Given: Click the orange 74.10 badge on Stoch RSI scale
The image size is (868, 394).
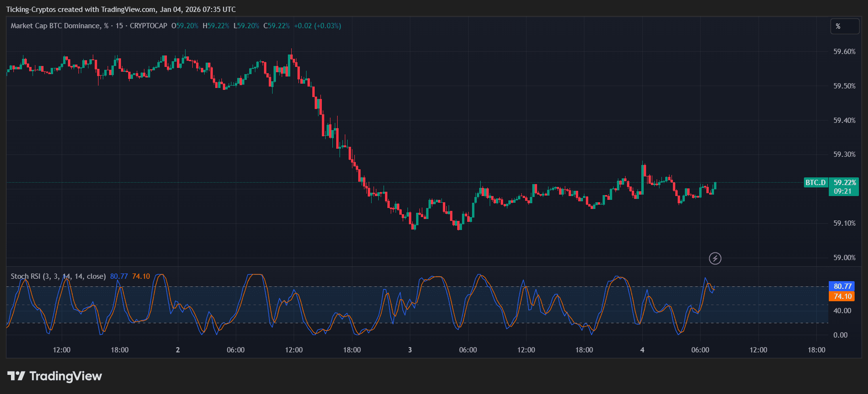Looking at the screenshot, I should (x=842, y=296).
